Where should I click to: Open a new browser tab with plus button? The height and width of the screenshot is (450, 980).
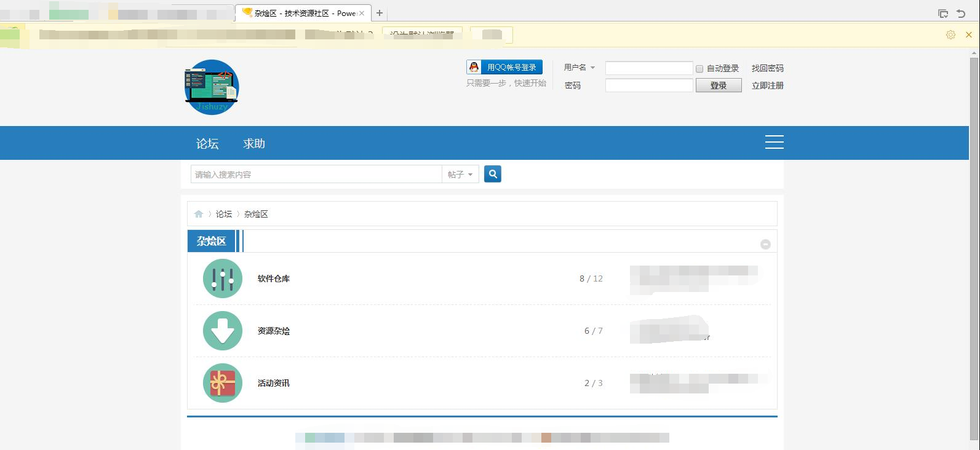tap(380, 13)
